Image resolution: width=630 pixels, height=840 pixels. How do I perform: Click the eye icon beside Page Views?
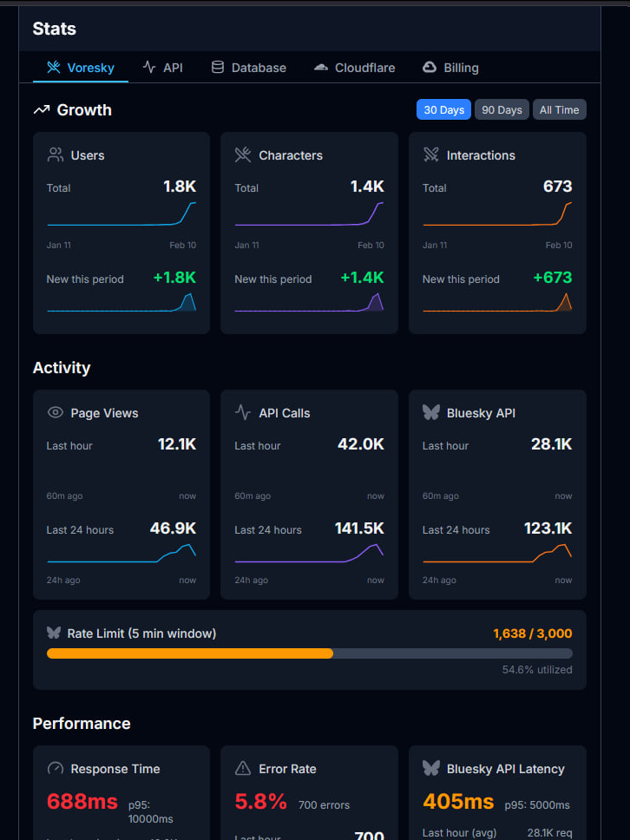tap(56, 413)
